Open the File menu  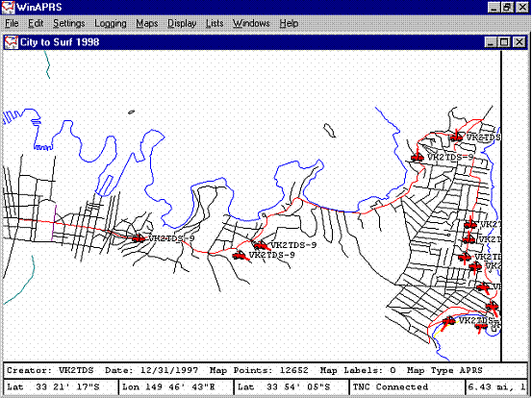pos(12,23)
